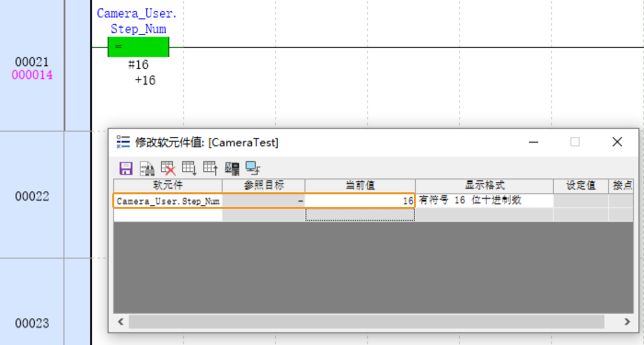This screenshot has height=345, width=644.
Task: Click the 当前值 column header
Action: (360, 186)
